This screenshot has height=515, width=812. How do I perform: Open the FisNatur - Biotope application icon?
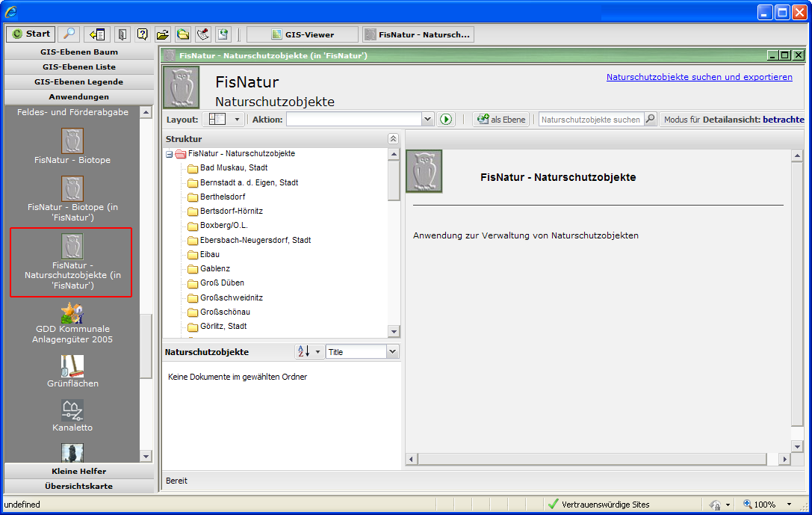(x=72, y=141)
